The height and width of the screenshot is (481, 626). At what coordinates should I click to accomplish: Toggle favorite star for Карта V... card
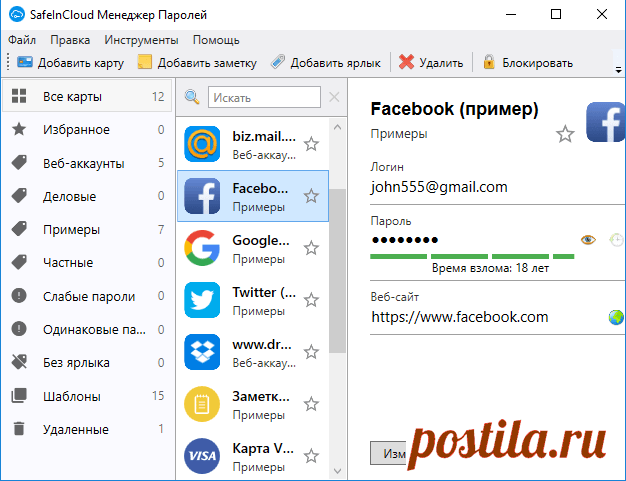point(311,456)
